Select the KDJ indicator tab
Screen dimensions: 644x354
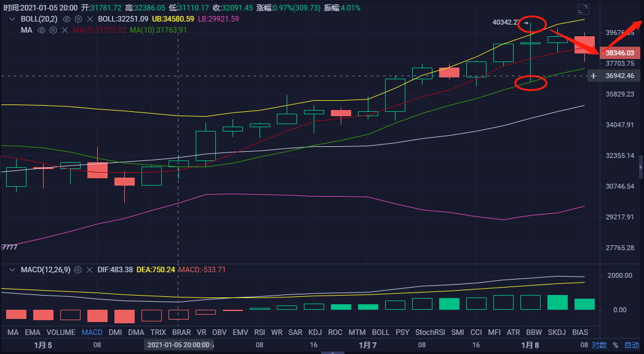pos(315,332)
